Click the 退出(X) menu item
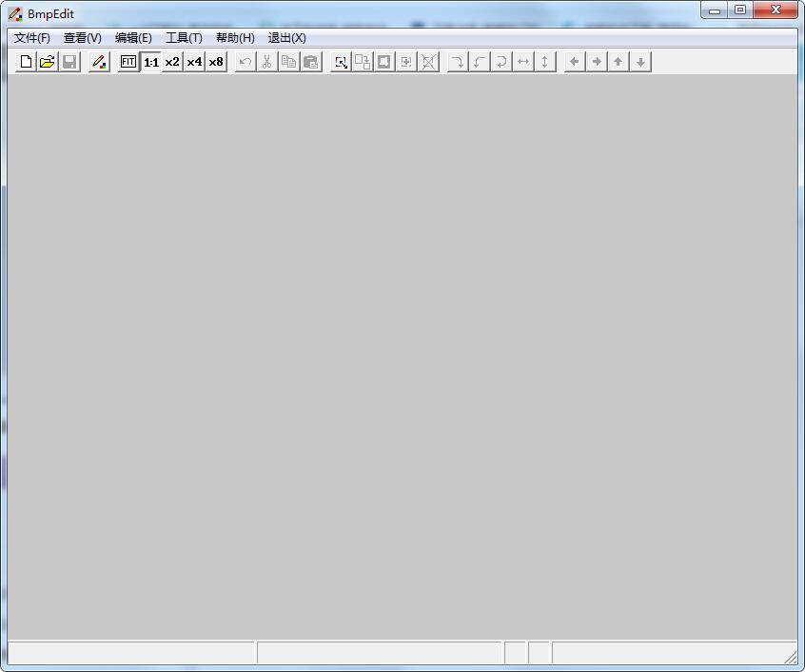Image resolution: width=805 pixels, height=672 pixels. pos(287,38)
